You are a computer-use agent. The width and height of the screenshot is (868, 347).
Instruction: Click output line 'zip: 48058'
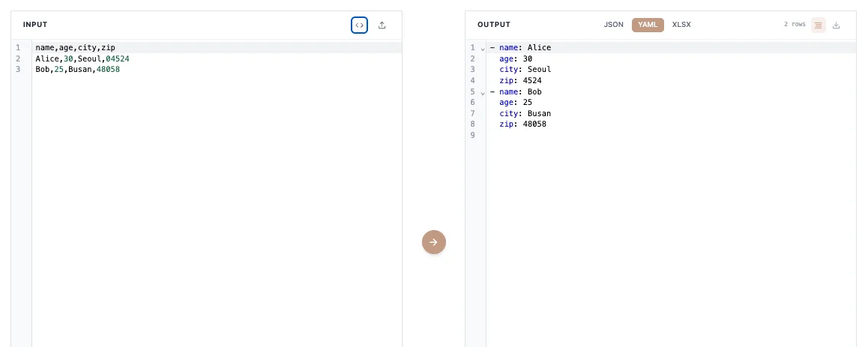point(522,124)
